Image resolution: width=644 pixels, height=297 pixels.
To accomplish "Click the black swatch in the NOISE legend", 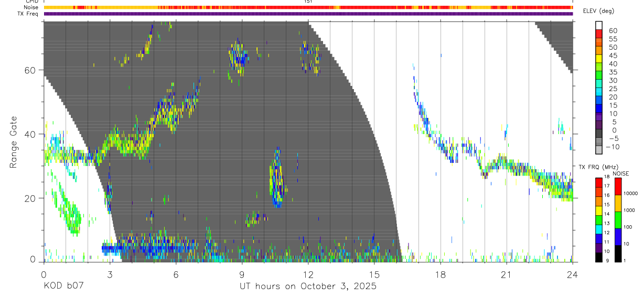I will 618,254.
